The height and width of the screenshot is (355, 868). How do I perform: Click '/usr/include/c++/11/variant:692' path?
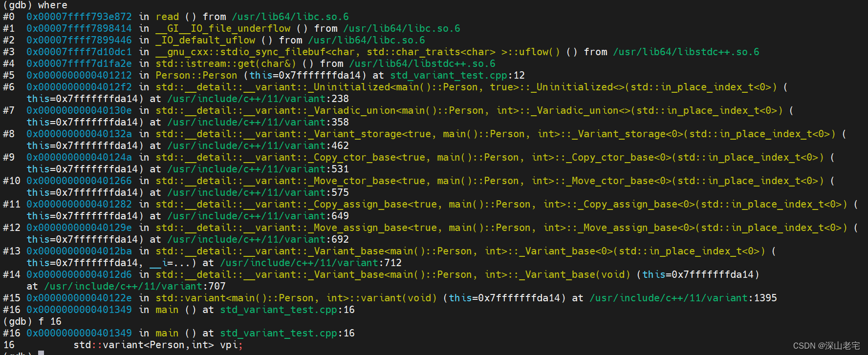coord(258,239)
